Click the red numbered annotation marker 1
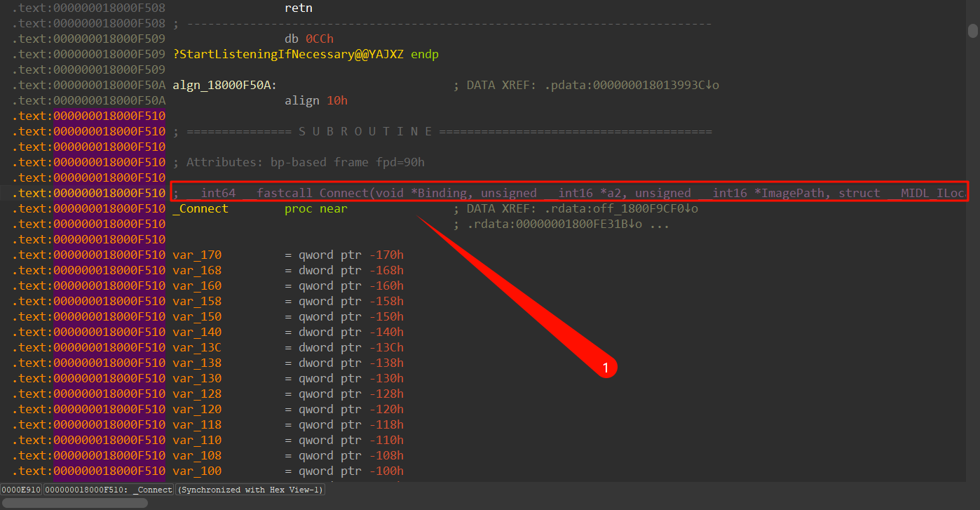Viewport: 980px width, 510px height. (607, 367)
